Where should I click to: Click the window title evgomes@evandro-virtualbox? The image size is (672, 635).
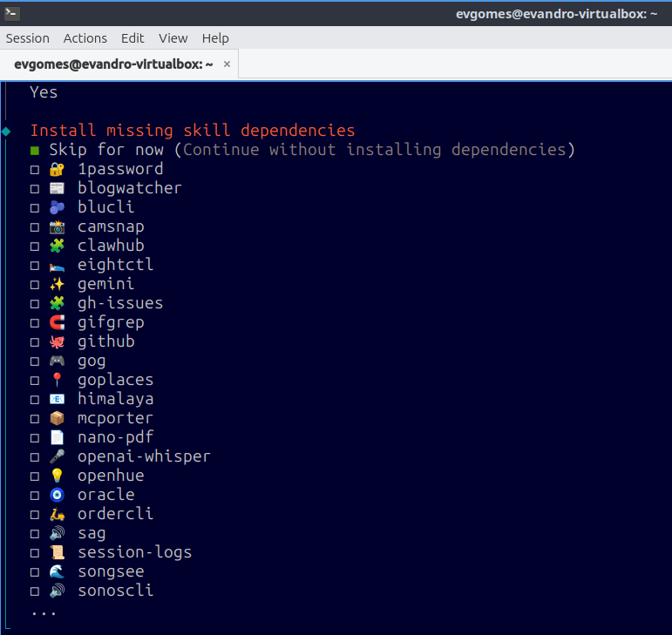[x=556, y=14]
